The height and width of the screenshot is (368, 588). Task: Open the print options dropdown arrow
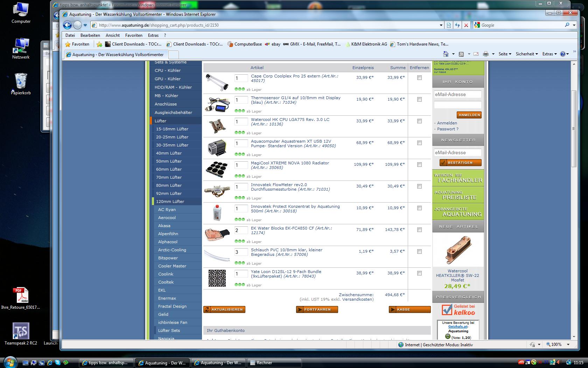pos(493,54)
